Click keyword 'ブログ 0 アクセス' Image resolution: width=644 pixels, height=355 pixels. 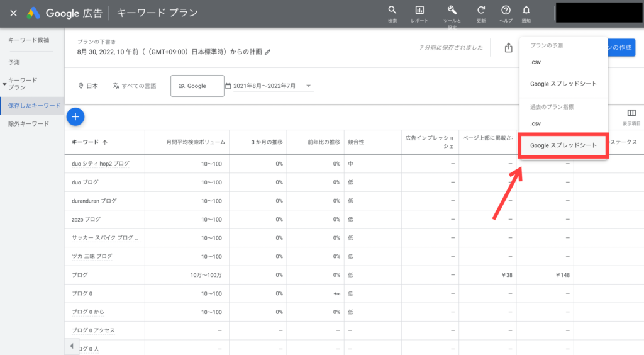[x=93, y=330]
